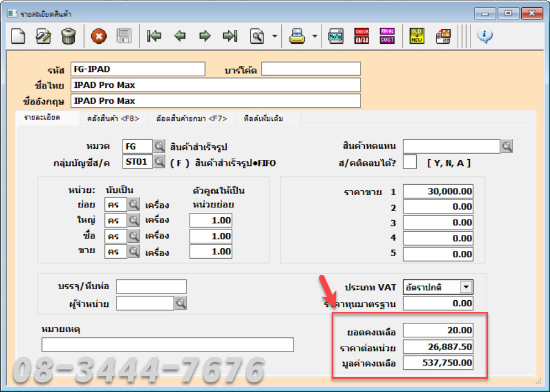Click the ราคาขาย 4 price field

438,238
